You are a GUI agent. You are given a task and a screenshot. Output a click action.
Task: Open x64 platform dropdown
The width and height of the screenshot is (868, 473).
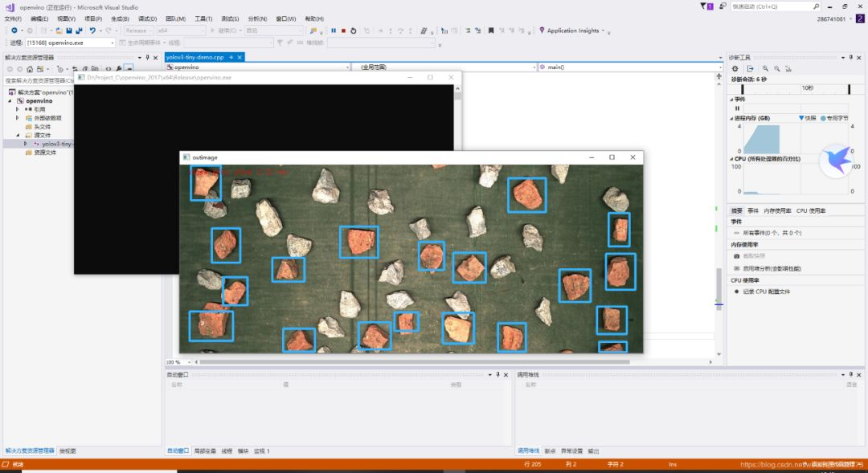coord(181,31)
